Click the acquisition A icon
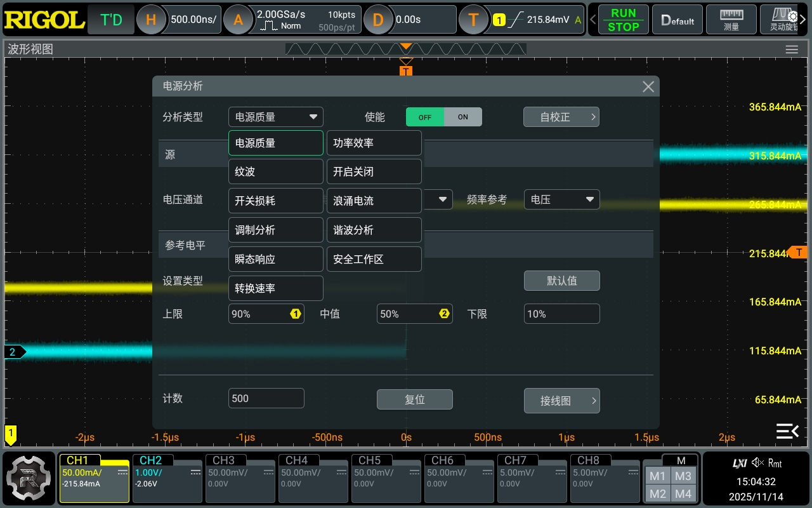Image resolution: width=812 pixels, height=508 pixels. (x=239, y=20)
